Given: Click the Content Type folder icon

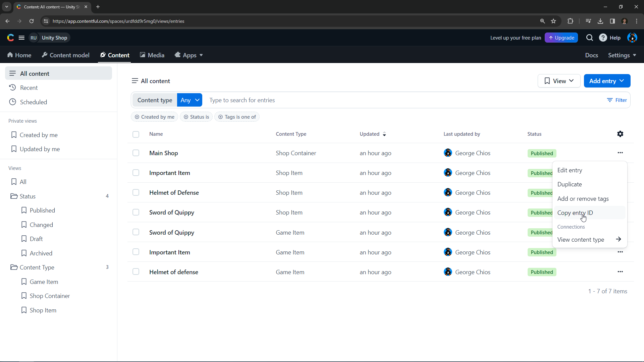Looking at the screenshot, I should [14, 267].
